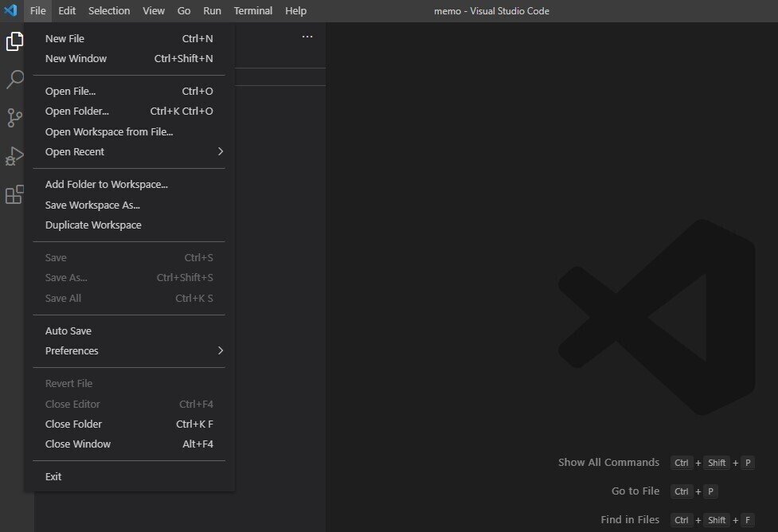This screenshot has height=532, width=778.
Task: Open the Terminal menu
Action: click(x=253, y=10)
